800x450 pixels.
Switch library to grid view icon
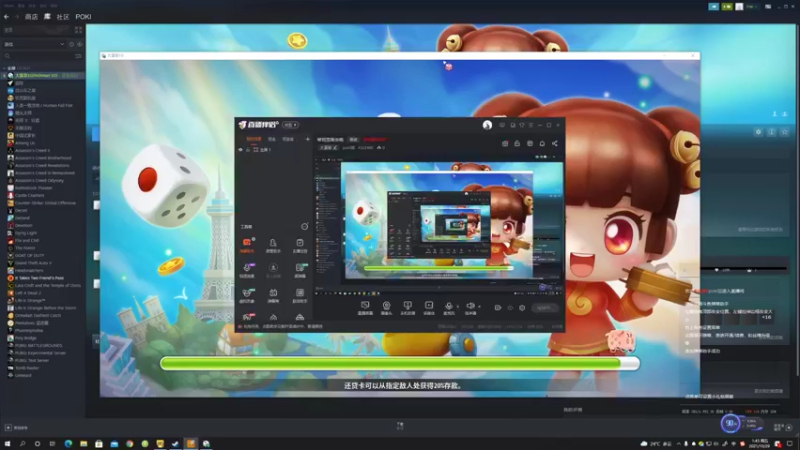tap(78, 30)
